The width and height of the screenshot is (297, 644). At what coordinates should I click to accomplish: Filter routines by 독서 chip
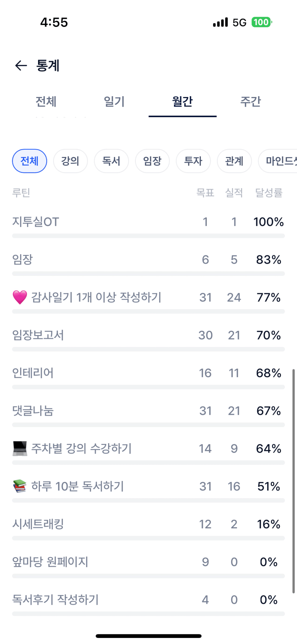(x=111, y=161)
